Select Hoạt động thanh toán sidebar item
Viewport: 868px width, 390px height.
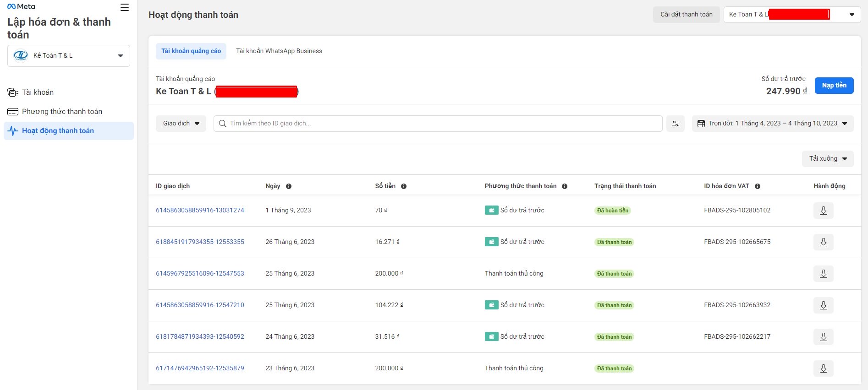[x=69, y=131]
